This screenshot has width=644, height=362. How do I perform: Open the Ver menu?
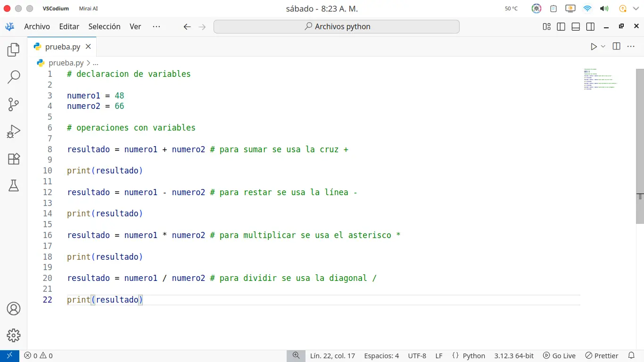point(135,27)
